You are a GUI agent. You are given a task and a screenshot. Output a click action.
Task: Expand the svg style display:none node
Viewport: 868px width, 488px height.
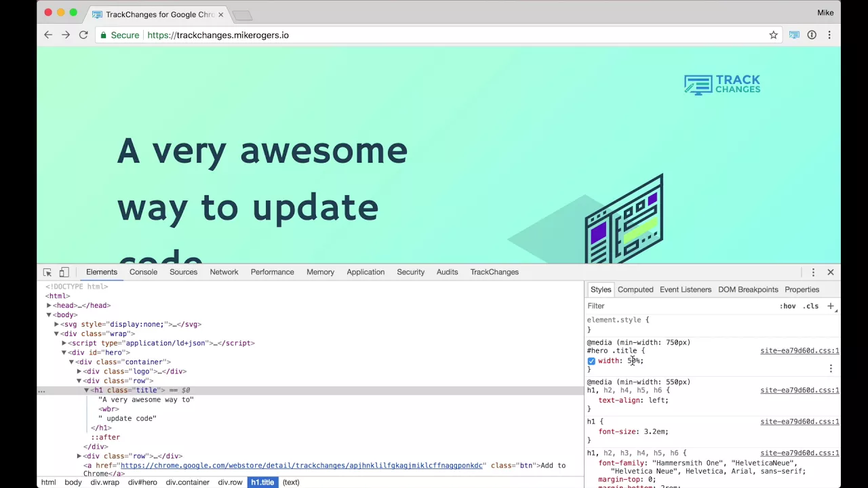click(56, 325)
